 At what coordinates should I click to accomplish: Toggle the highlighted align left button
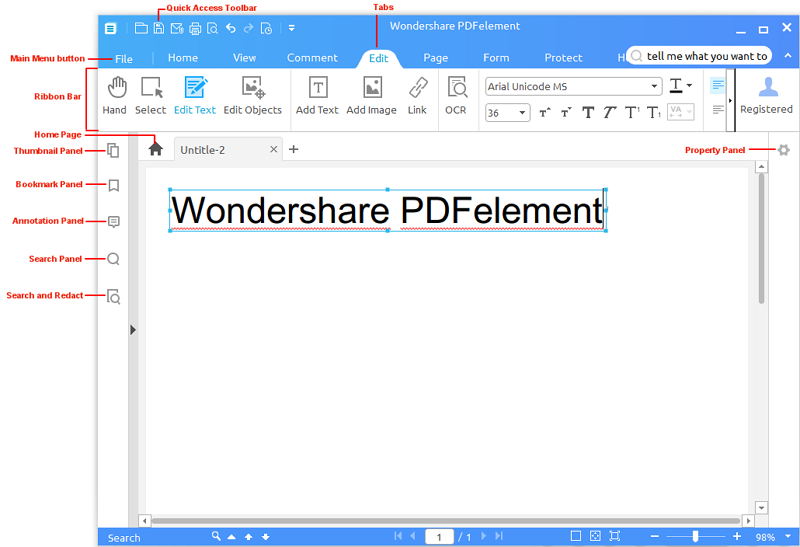click(717, 85)
